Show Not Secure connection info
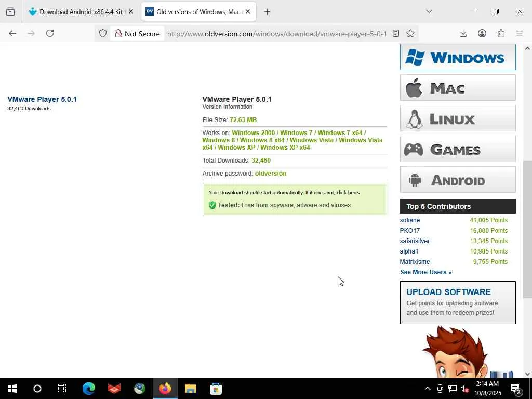Image resolution: width=532 pixels, height=399 pixels. pyautogui.click(x=137, y=34)
